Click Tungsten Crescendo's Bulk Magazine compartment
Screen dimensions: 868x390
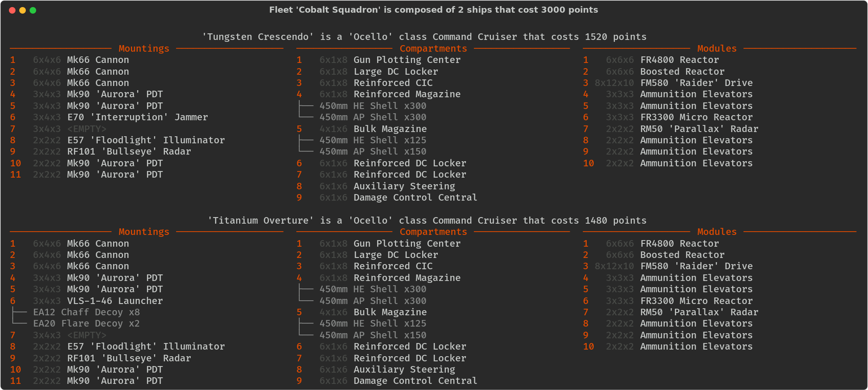coord(390,129)
